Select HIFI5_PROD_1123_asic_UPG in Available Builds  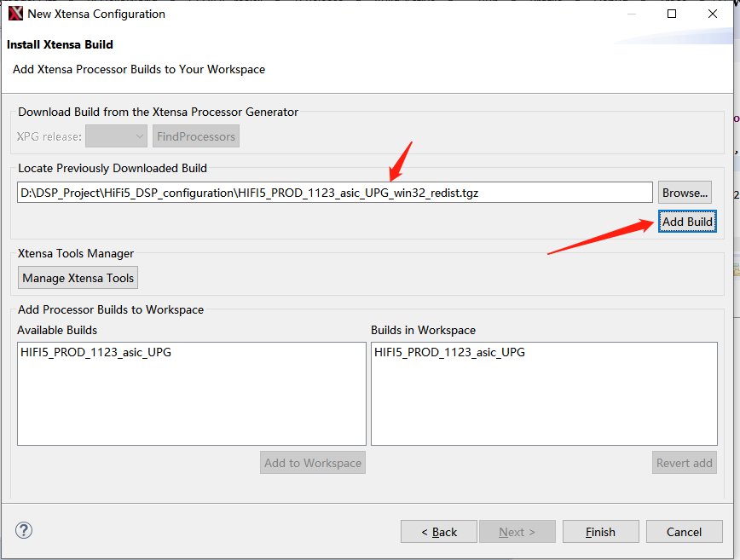pyautogui.click(x=95, y=352)
